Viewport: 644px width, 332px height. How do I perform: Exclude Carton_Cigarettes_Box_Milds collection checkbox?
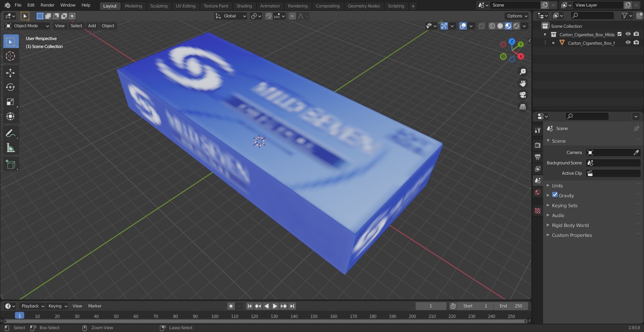pos(619,34)
